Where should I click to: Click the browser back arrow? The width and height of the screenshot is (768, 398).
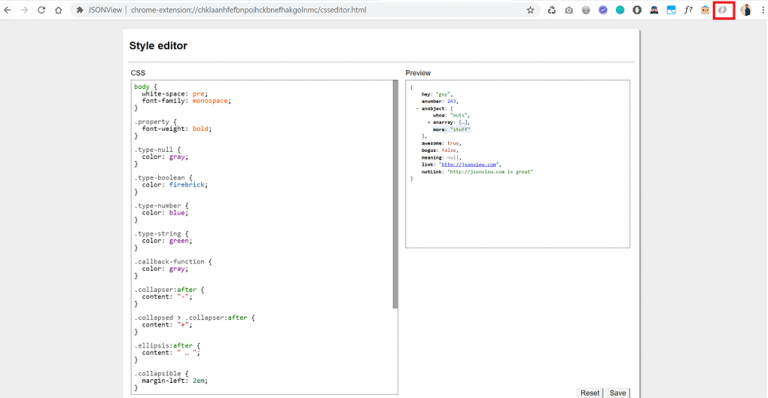point(7,10)
